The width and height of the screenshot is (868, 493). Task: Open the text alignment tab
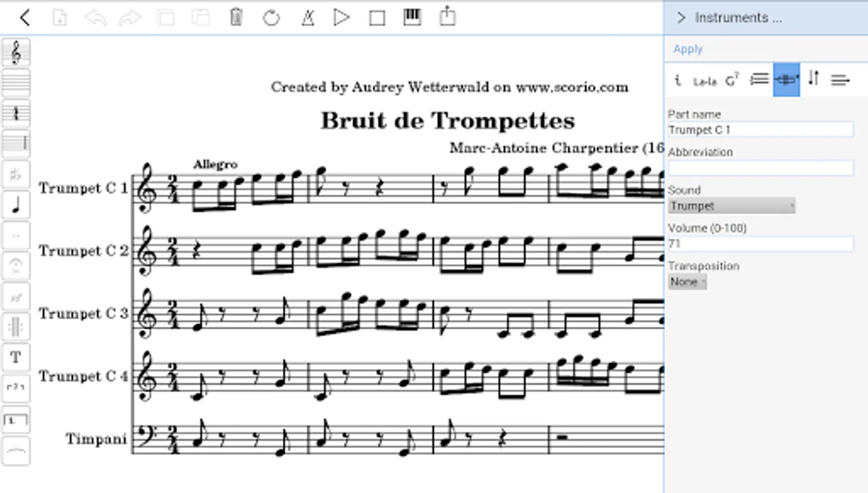(840, 81)
